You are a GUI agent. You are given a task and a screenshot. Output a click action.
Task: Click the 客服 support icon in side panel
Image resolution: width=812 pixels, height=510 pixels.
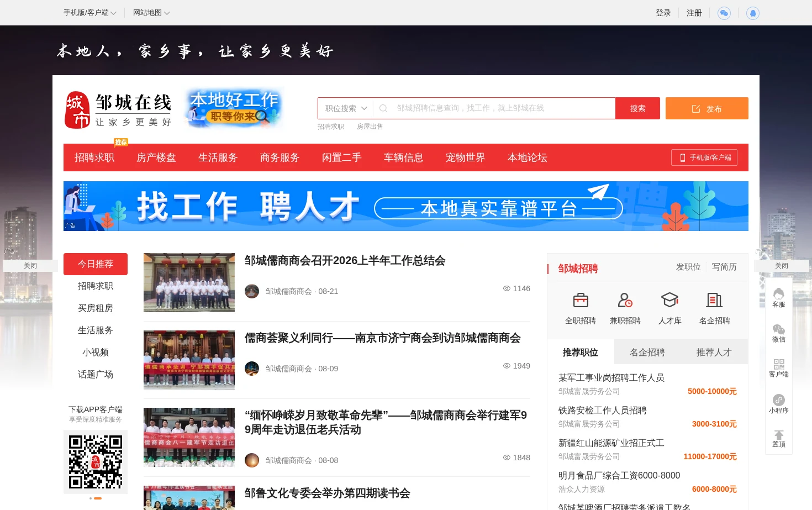pos(779,293)
